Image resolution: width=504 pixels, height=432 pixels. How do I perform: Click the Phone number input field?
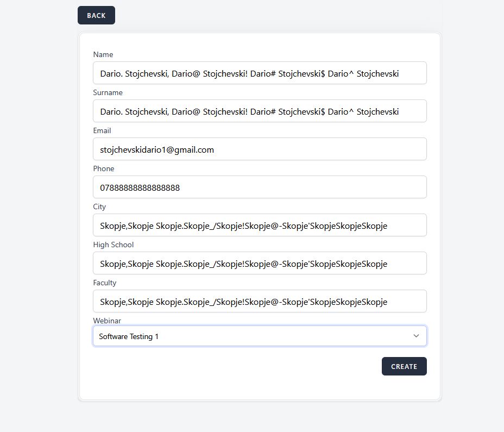(x=260, y=187)
